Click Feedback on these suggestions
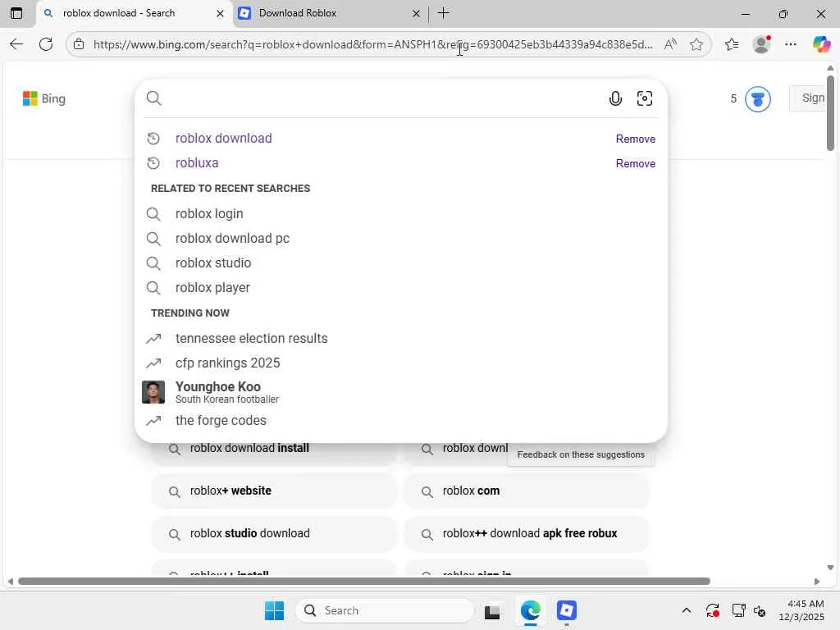The height and width of the screenshot is (630, 840). pos(581,454)
